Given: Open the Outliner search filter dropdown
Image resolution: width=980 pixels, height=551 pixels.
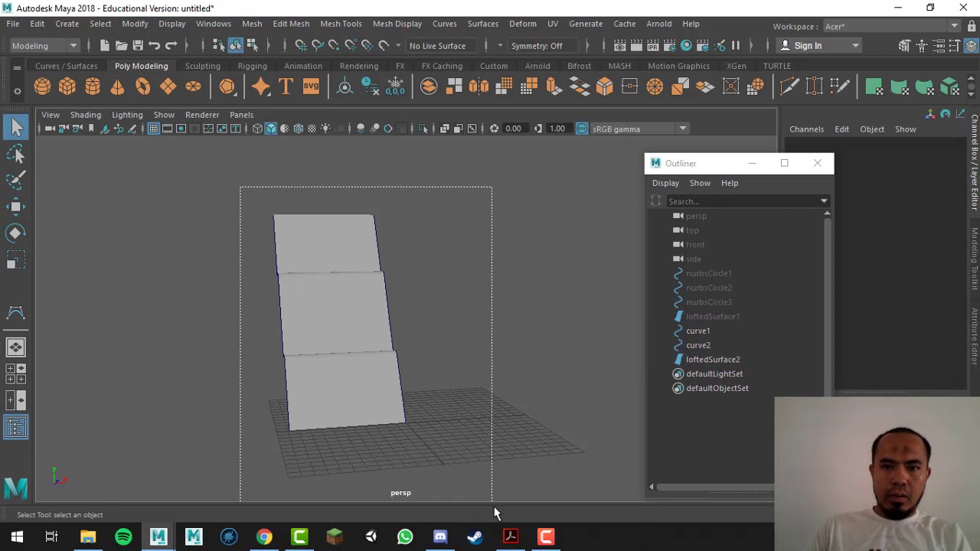Looking at the screenshot, I should [x=824, y=201].
